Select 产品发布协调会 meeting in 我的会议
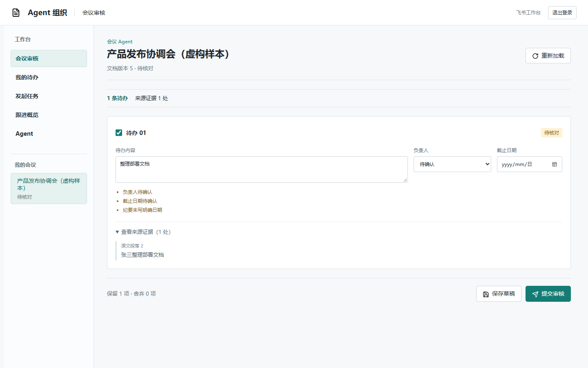Viewport: 588px width, 368px height. 49,188
